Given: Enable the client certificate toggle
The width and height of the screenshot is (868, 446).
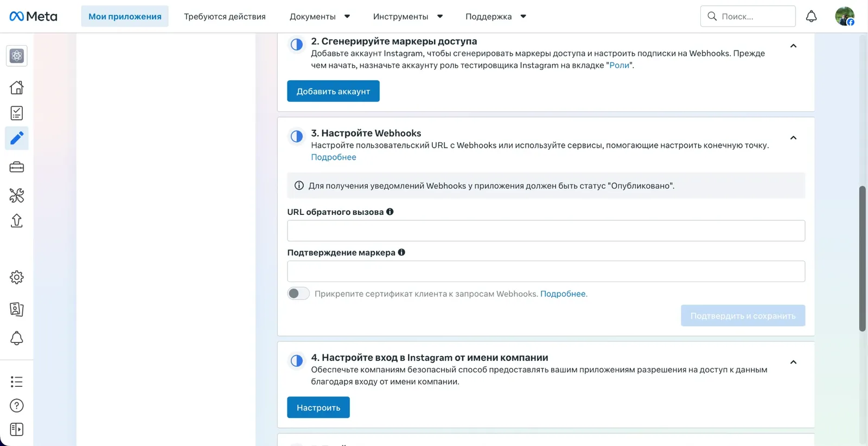Looking at the screenshot, I should (298, 294).
